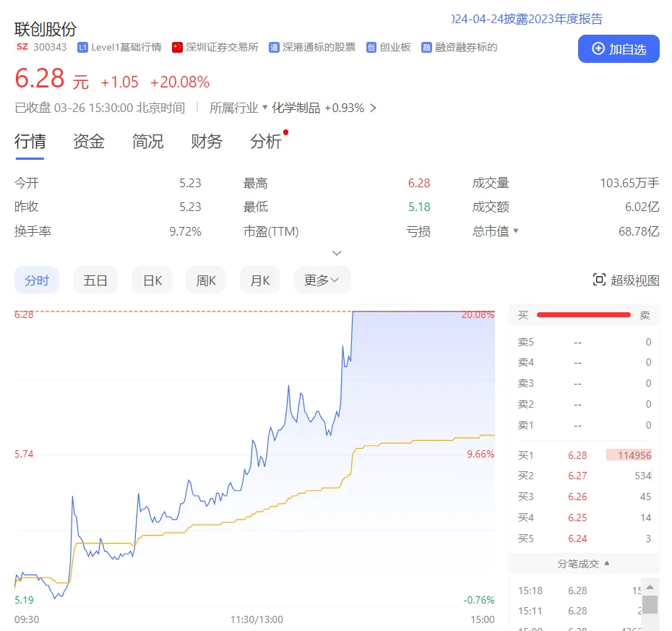Click the 融资融券标的 badge icon
672x631 pixels.
click(427, 48)
